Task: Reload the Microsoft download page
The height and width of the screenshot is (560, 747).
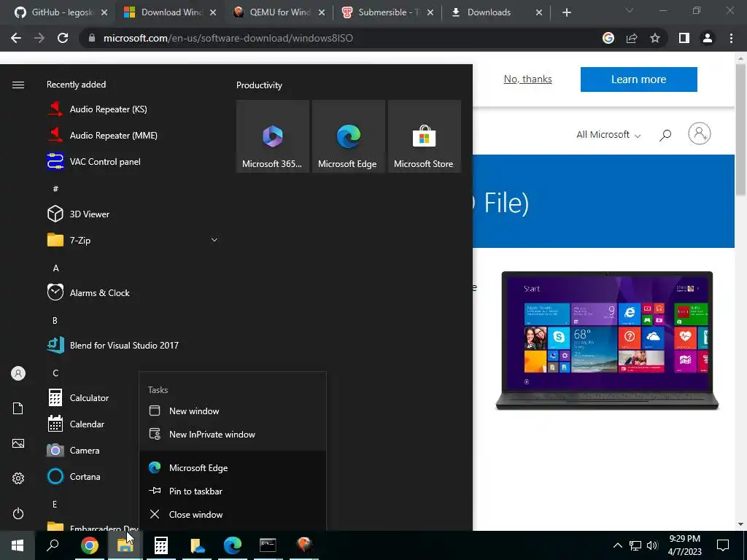Action: pos(63,38)
